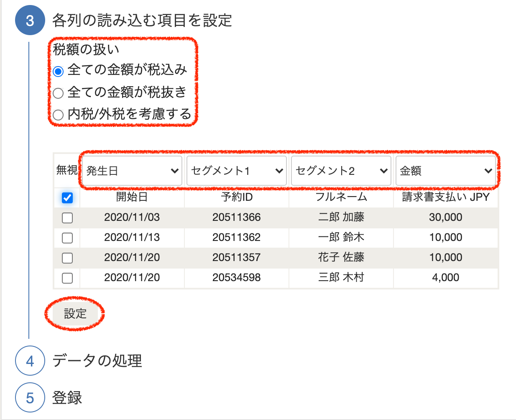The width and height of the screenshot is (516, 420).
Task: Click the 20511366 reservation ID cell
Action: point(236,218)
